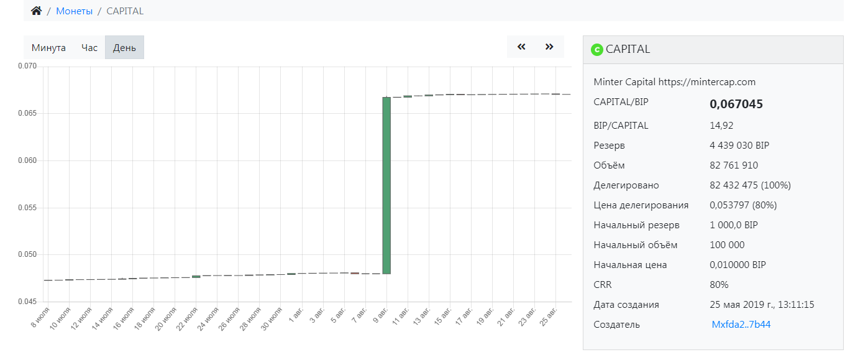
Task: Switch chart to Час interval
Action: coord(89,48)
